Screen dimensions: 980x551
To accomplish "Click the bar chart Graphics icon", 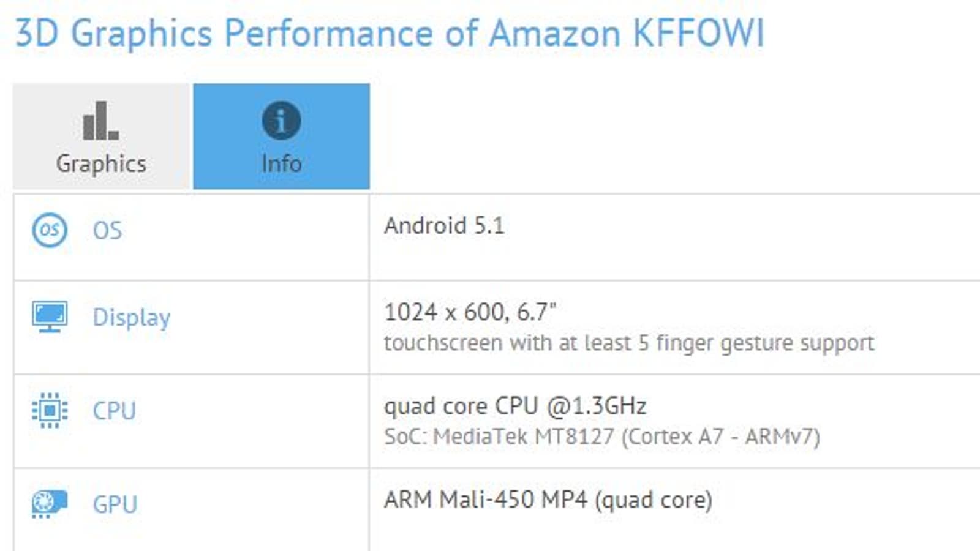I will [100, 121].
